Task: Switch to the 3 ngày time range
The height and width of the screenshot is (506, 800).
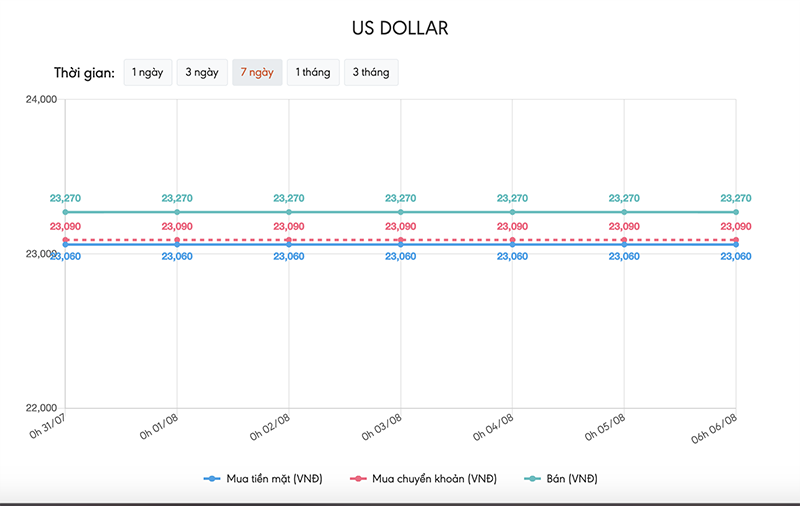Action: (x=202, y=73)
